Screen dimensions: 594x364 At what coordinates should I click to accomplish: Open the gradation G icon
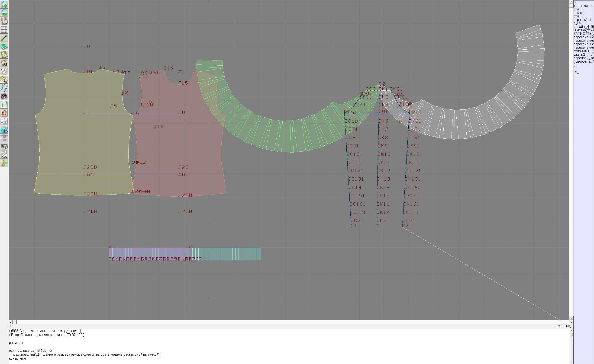4,80
